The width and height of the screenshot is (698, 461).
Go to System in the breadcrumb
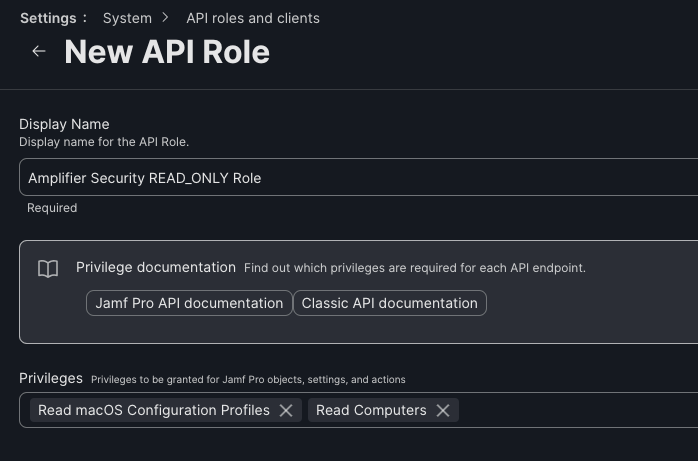tap(127, 18)
